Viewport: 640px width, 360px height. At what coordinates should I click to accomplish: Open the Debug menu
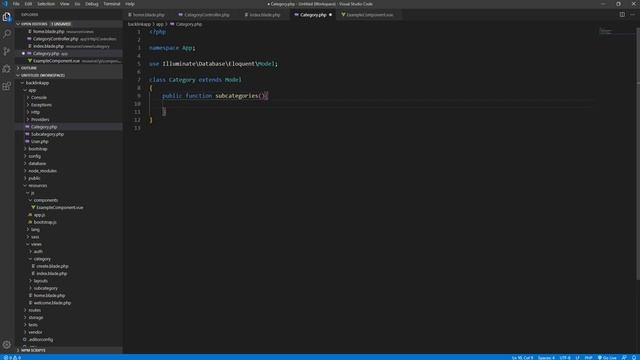click(x=92, y=4)
